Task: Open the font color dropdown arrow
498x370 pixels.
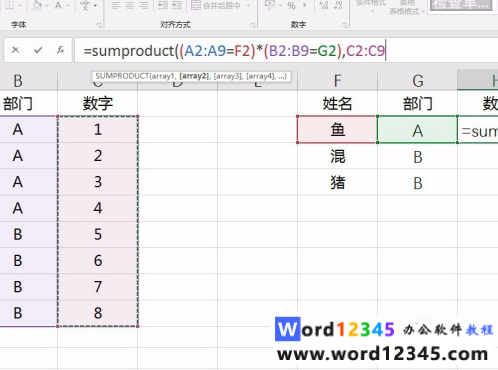Action: [68, 6]
